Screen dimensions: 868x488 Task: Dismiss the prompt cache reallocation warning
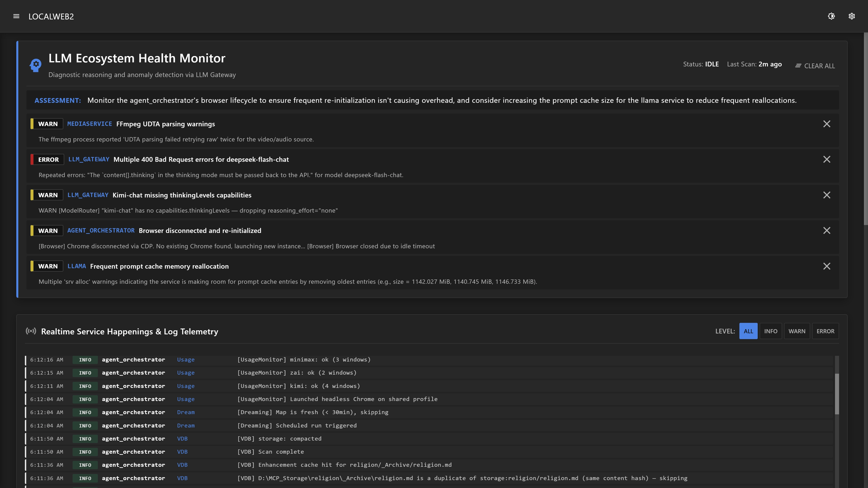[827, 266]
